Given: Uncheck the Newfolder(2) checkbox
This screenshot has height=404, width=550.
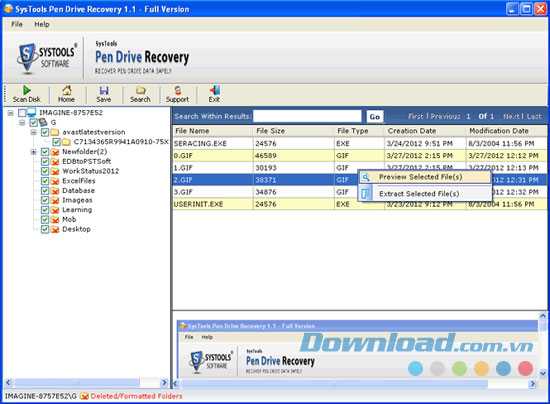Looking at the screenshot, I should pos(45,152).
